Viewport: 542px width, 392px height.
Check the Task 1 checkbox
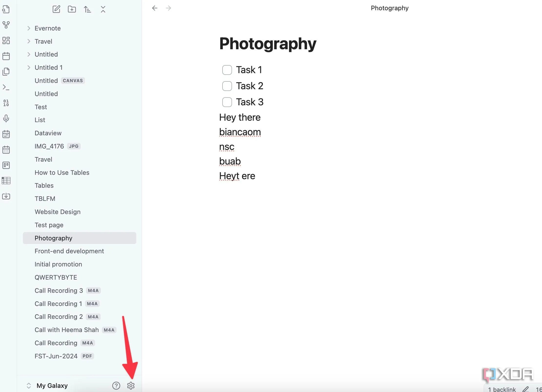(227, 70)
